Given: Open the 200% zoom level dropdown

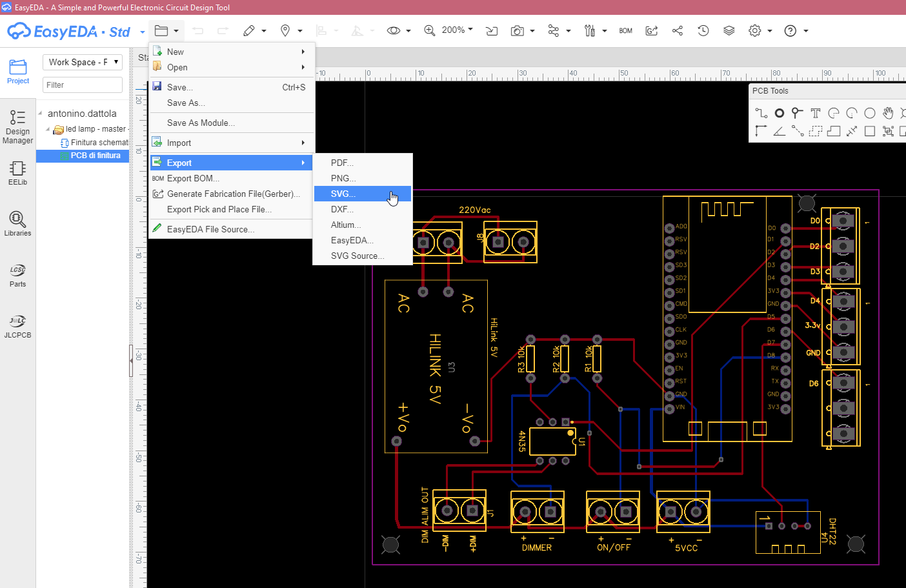Looking at the screenshot, I should (x=458, y=30).
